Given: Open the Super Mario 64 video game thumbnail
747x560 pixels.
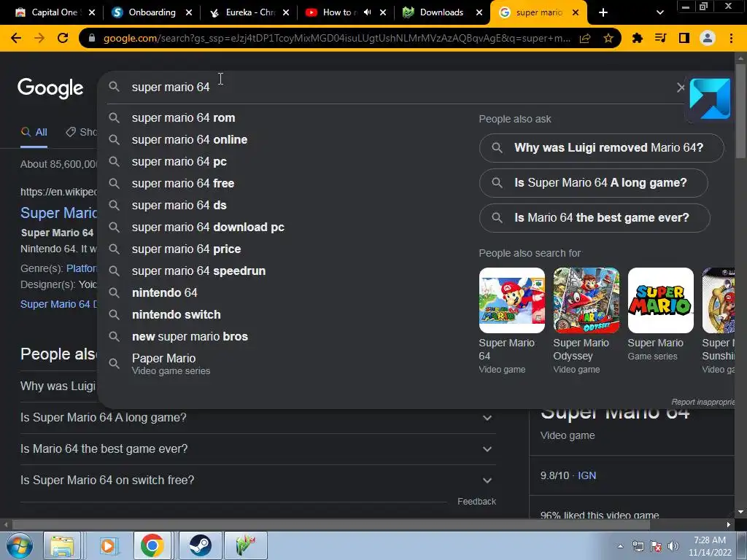Looking at the screenshot, I should (x=511, y=300).
